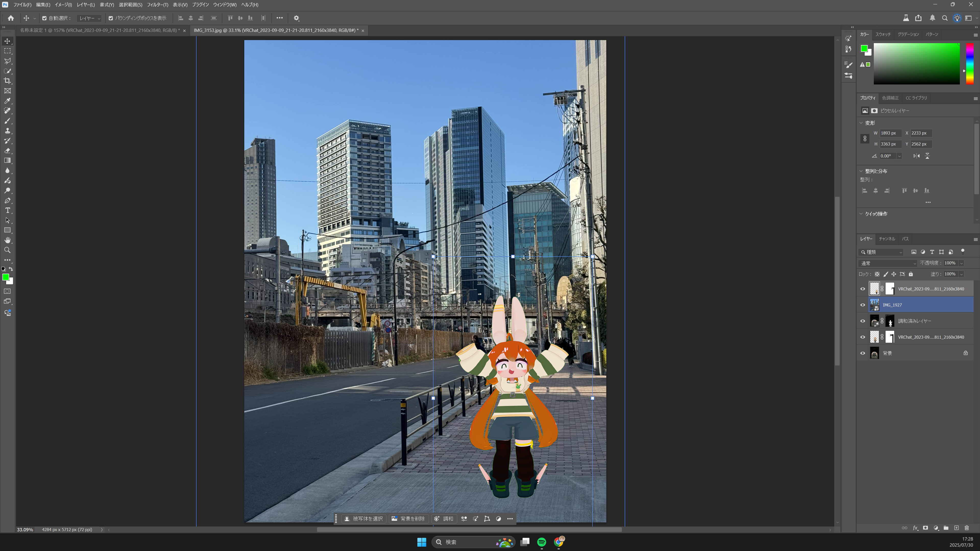Screen dimensions: 980x551
Task: Select the Dodge tool
Action: pyautogui.click(x=7, y=190)
